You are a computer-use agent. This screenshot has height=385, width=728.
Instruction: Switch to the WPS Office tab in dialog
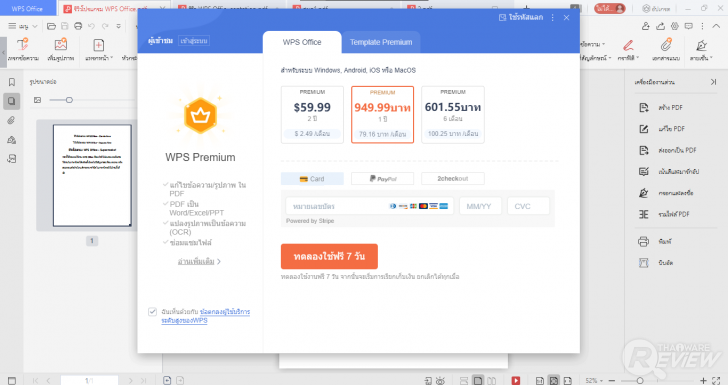[302, 42]
